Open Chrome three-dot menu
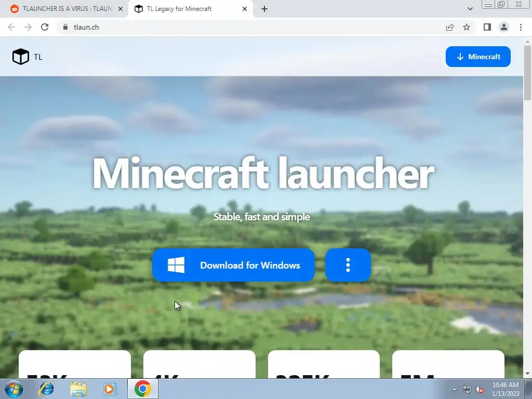This screenshot has height=399, width=532. pyautogui.click(x=521, y=27)
